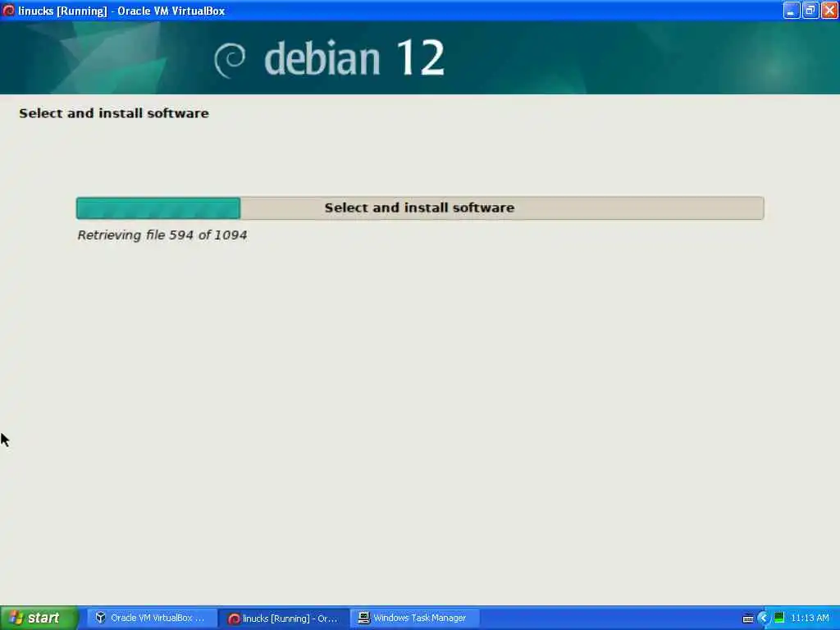Open Windows Task Manager from taskbar

tap(414, 619)
